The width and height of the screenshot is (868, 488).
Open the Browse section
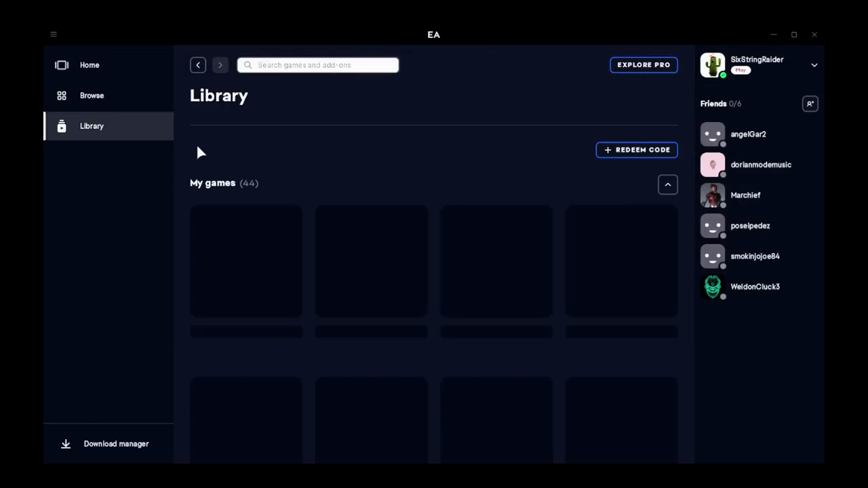(x=108, y=96)
